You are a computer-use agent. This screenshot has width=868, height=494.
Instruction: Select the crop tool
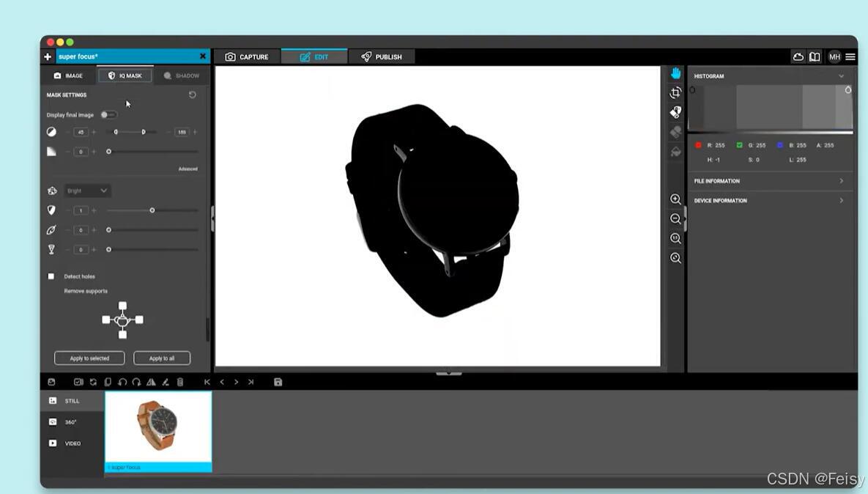tap(675, 92)
